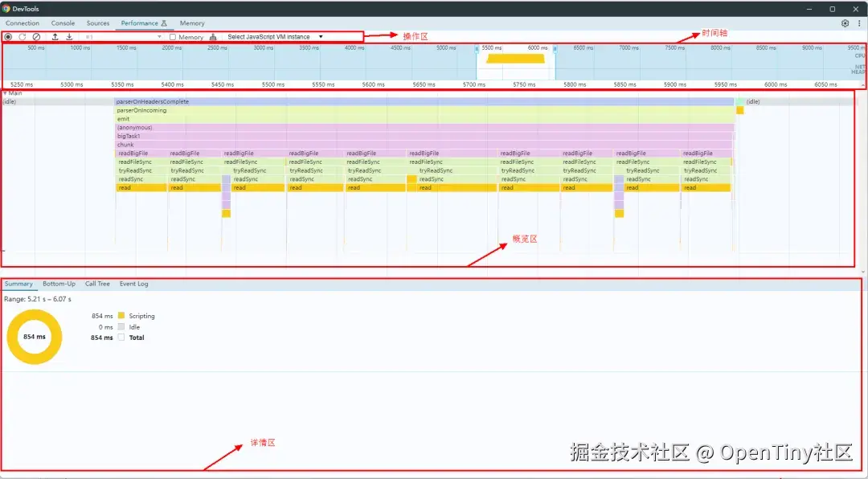The height and width of the screenshot is (479, 868).
Task: Save profile using the download icon
Action: (x=69, y=37)
